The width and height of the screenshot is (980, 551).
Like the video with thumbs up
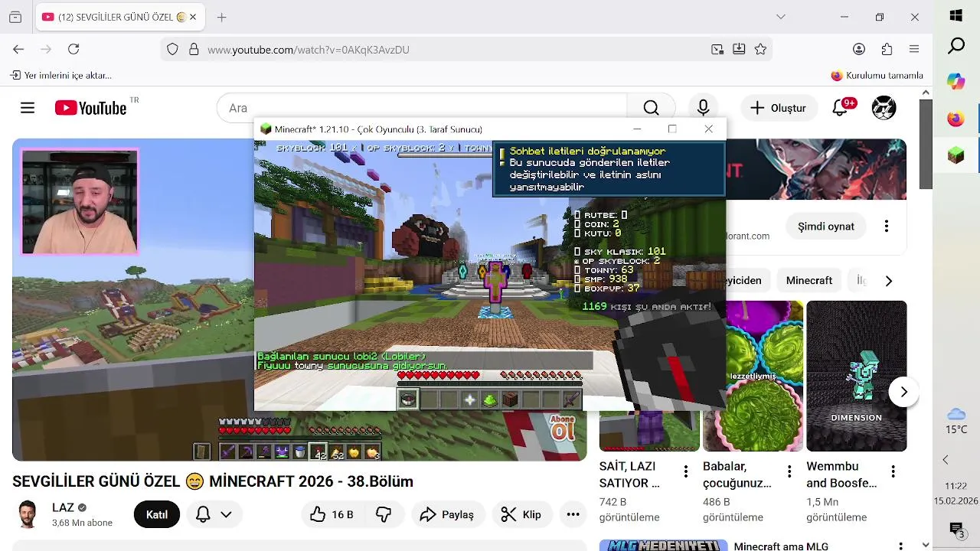[332, 514]
